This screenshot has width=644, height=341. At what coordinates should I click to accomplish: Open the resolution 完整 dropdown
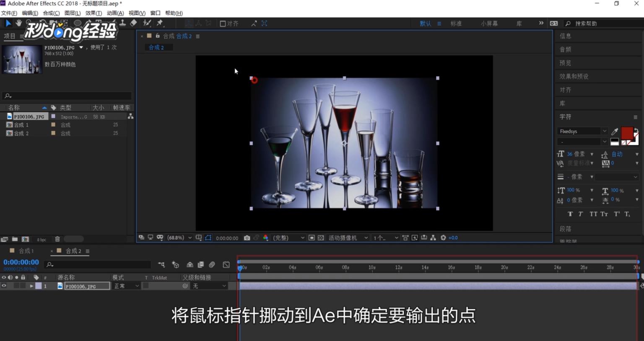click(288, 238)
